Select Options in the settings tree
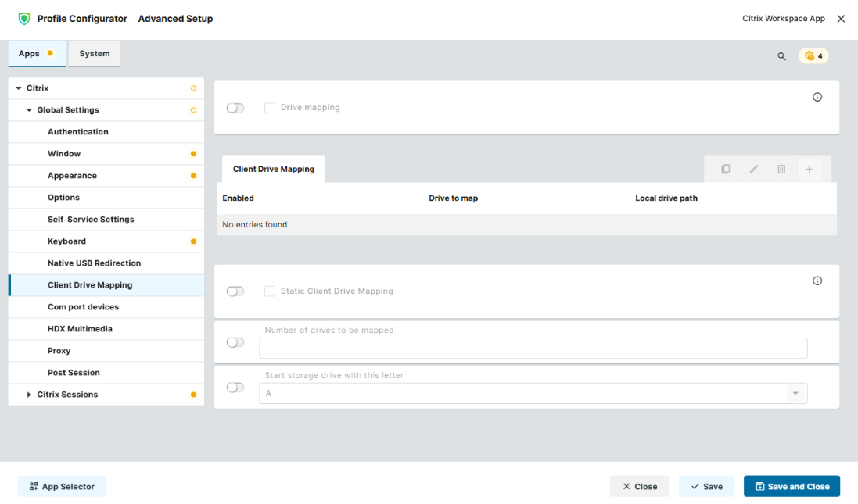Screen dimensions: 858x504 (106, 198)
